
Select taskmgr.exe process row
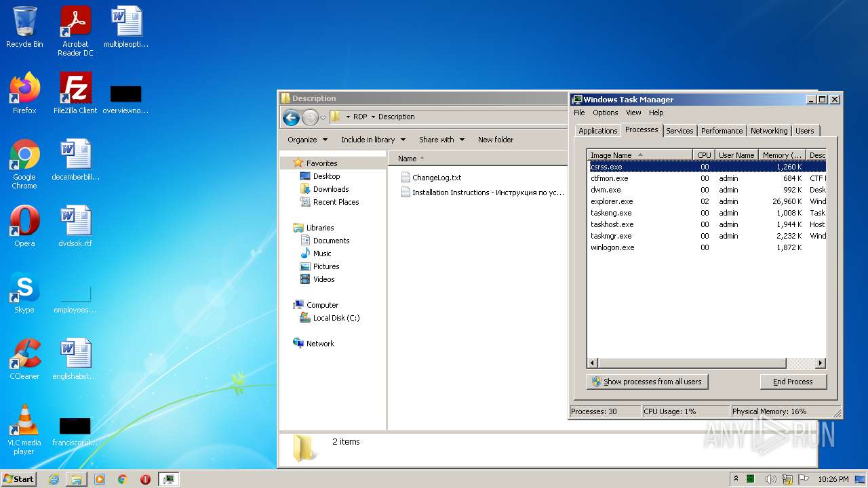(x=707, y=236)
